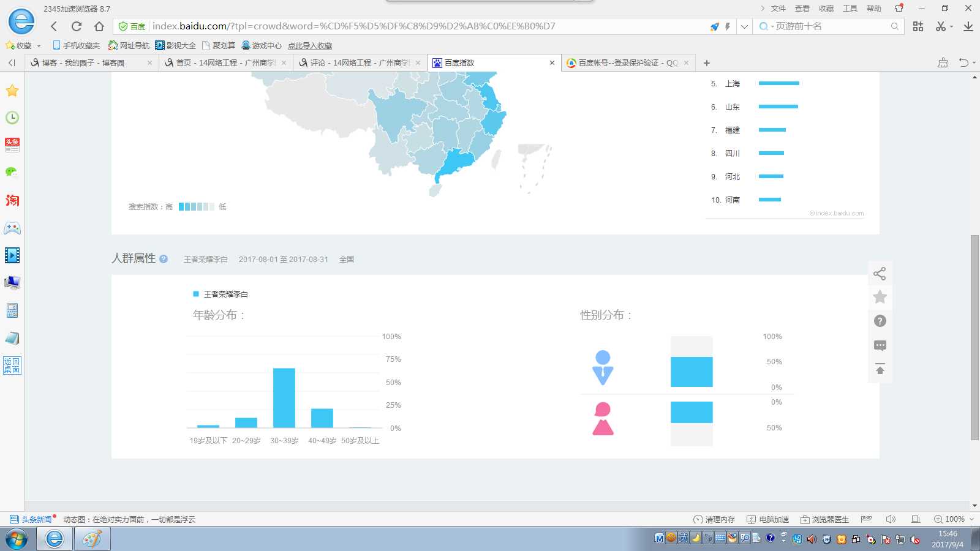980x551 pixels.
Task: Go back with the browser back arrow
Action: click(54, 26)
